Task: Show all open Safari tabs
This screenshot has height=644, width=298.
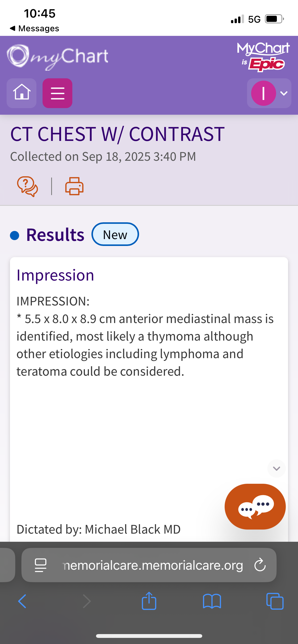Action: 275,601
